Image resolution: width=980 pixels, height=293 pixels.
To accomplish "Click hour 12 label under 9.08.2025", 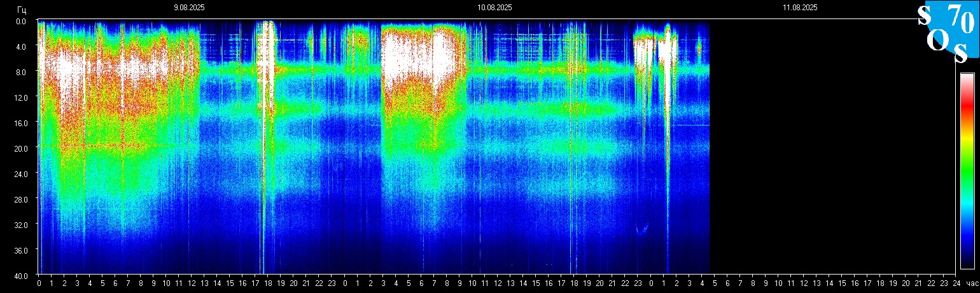I will click(x=192, y=283).
